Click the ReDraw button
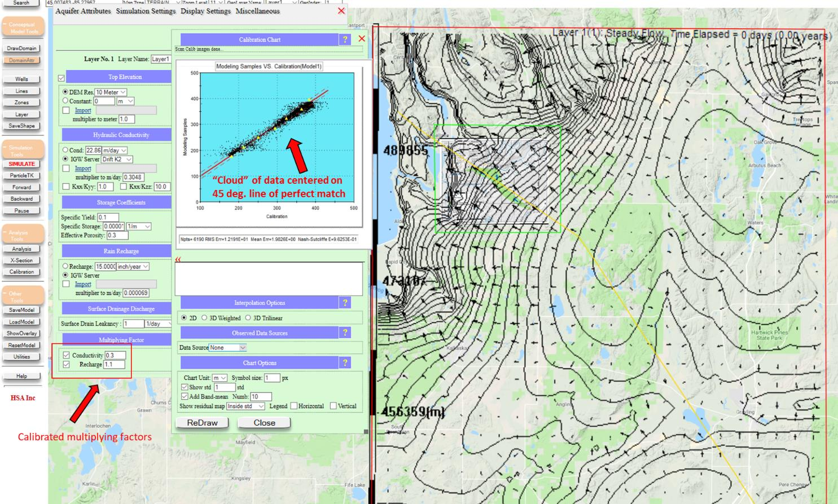 [x=202, y=423]
